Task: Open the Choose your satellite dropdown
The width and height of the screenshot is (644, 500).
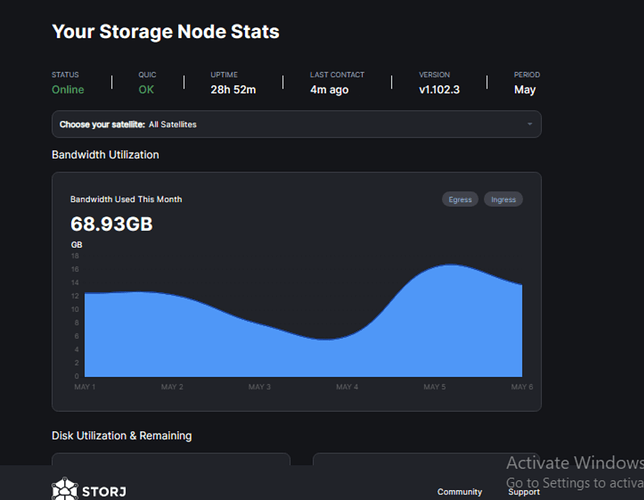Action: (296, 124)
